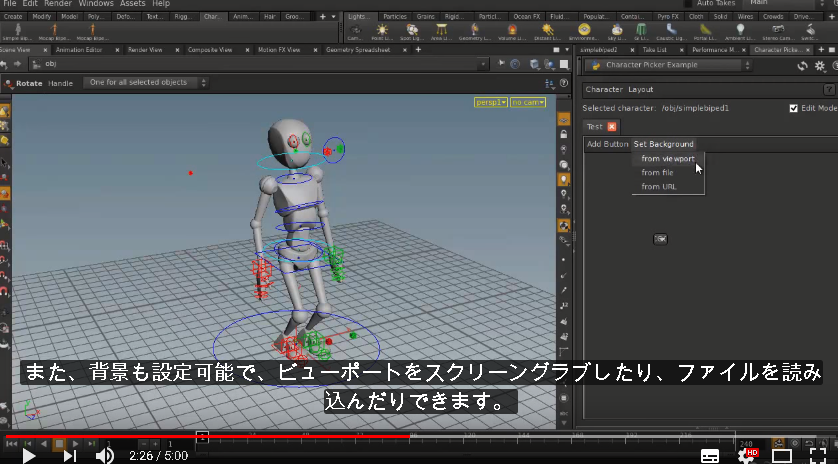
Task: Add a new pane tab beside Geometry Spreadsheet
Action: 418,50
